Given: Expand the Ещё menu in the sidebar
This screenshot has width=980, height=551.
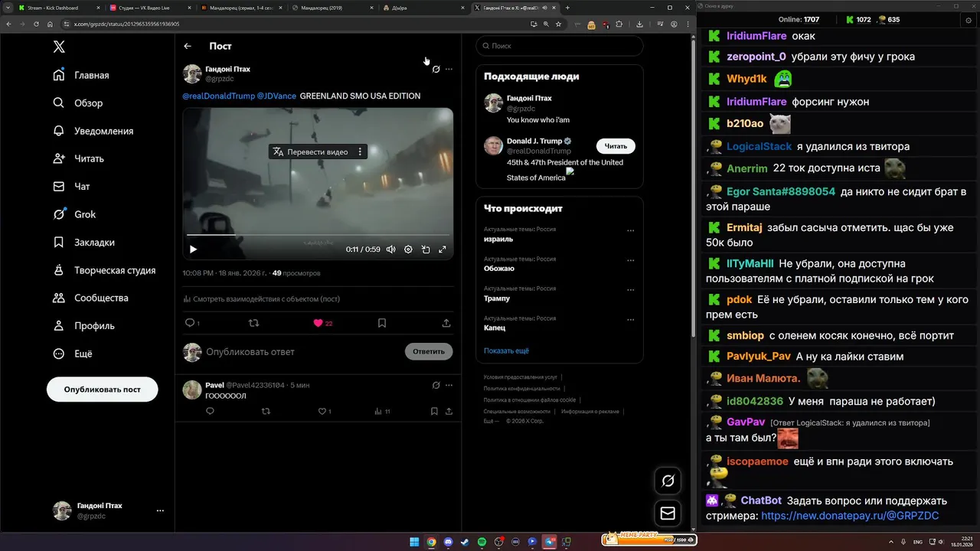Looking at the screenshot, I should point(73,354).
